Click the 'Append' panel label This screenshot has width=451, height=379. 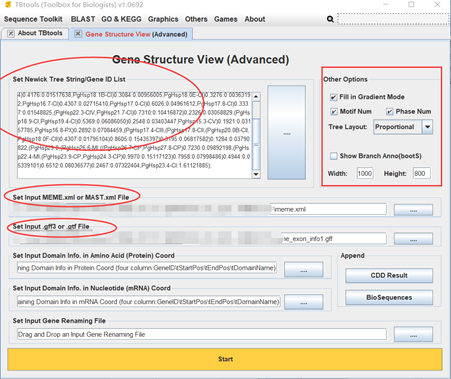coord(352,256)
